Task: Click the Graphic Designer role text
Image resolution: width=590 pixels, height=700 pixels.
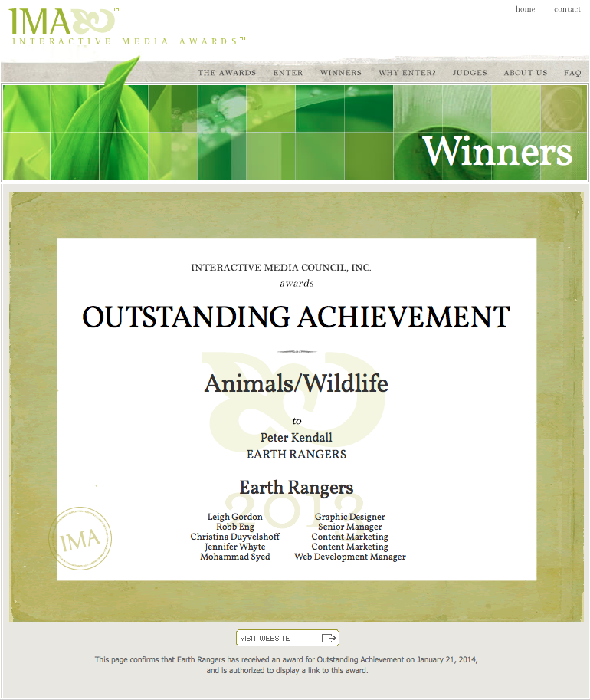Action: (x=350, y=517)
